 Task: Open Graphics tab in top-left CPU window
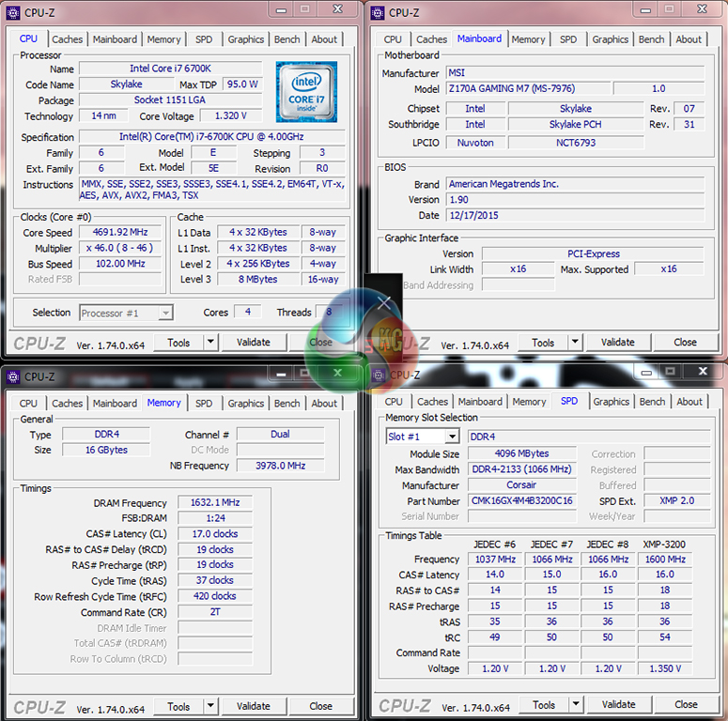pos(245,39)
